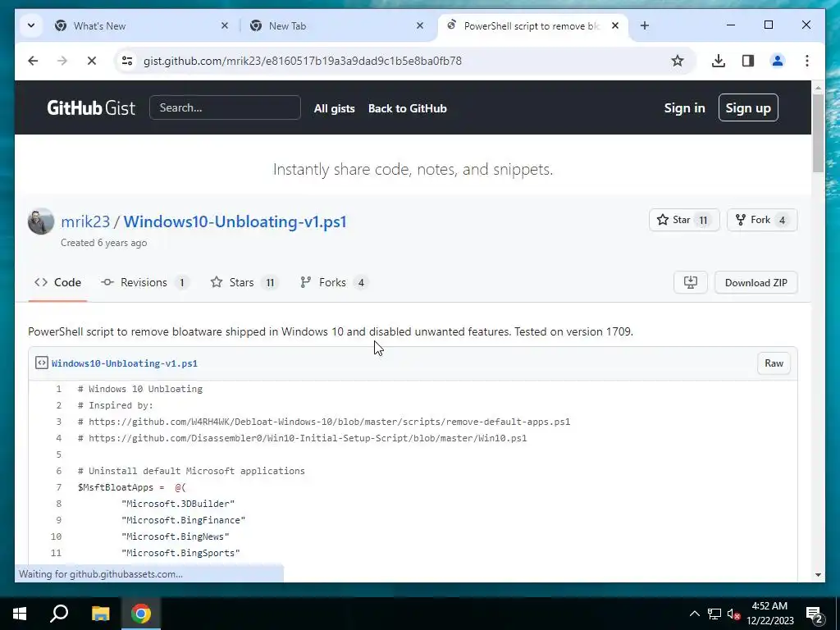Open the Stars tab
This screenshot has height=630, width=840.
coord(244,282)
